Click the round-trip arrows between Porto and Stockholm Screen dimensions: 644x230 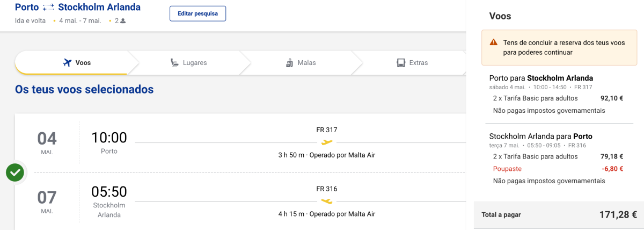[x=48, y=8]
